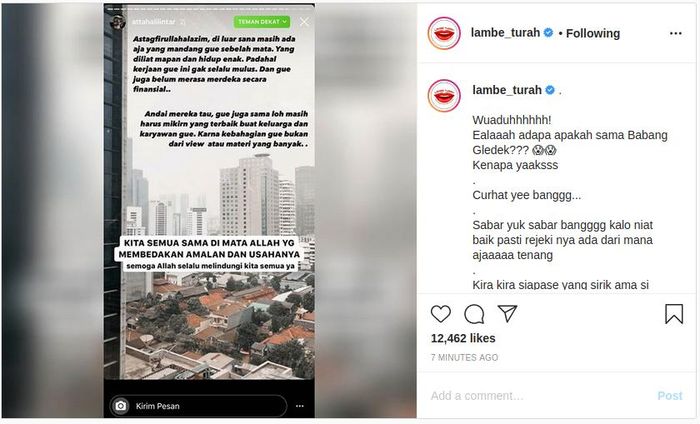The height and width of the screenshot is (424, 700).
Task: Tap the camera icon in story message bar
Action: point(121,406)
